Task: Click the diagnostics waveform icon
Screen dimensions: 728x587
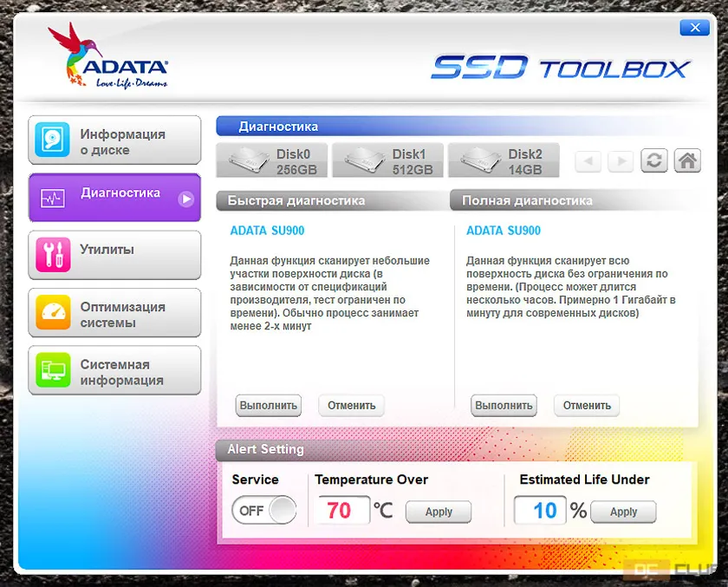Action: 53,199
